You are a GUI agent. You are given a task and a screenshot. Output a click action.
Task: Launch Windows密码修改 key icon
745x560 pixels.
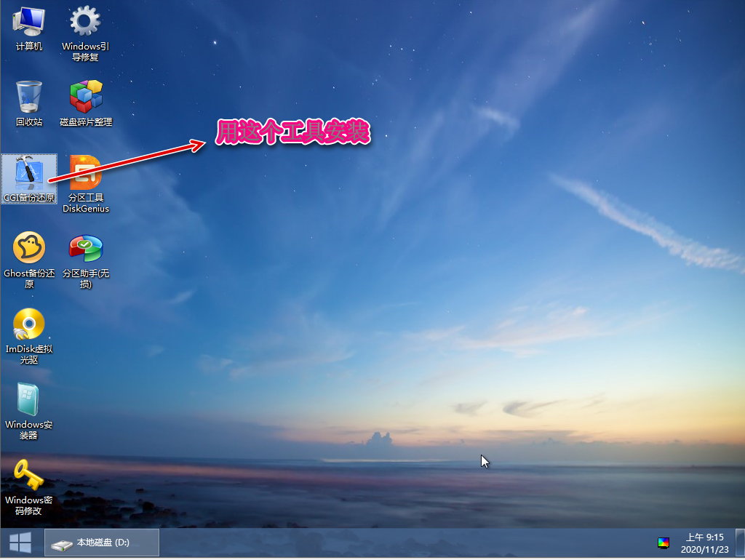(29, 476)
